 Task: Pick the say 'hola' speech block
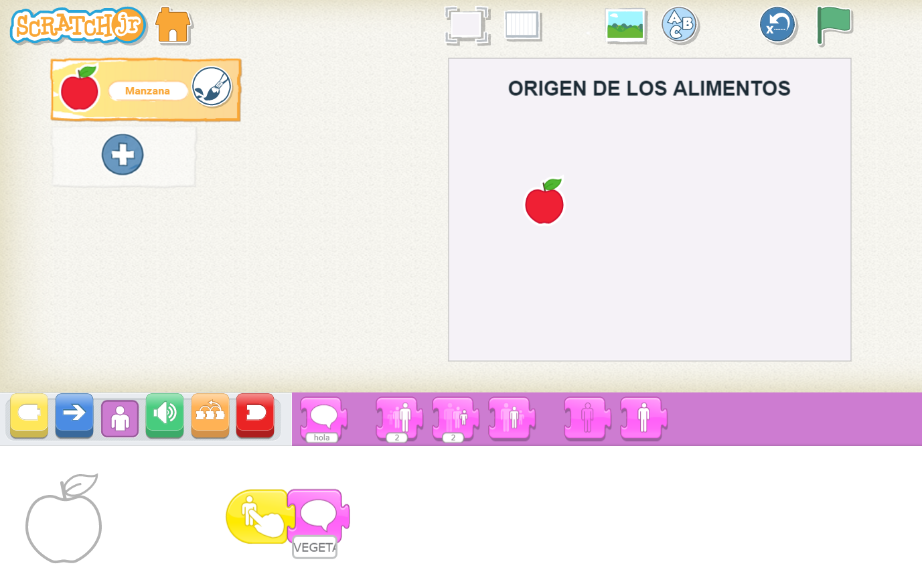(324, 418)
